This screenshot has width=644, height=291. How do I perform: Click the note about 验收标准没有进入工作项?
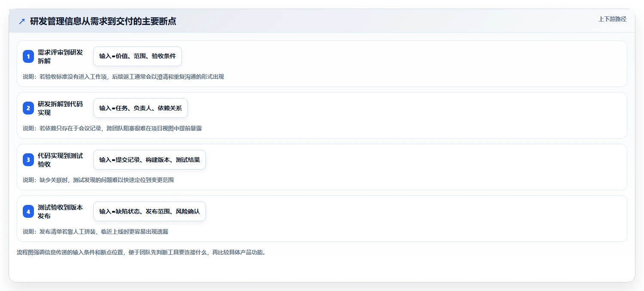[x=123, y=77]
